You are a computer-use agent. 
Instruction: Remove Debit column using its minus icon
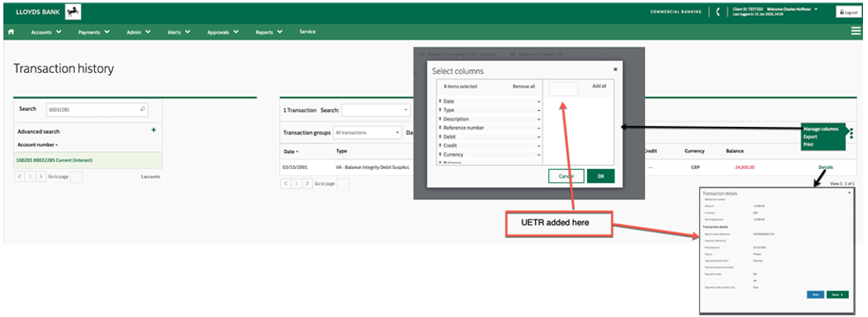pos(538,137)
